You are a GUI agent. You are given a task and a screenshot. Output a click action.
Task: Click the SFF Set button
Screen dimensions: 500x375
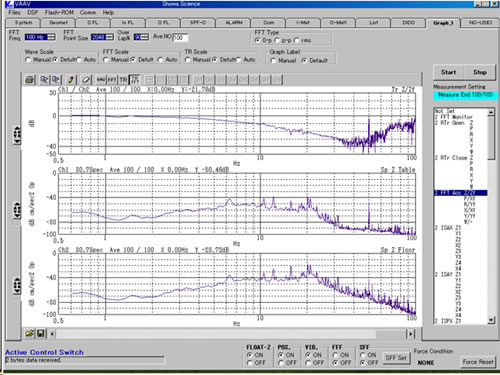pyautogui.click(x=396, y=358)
